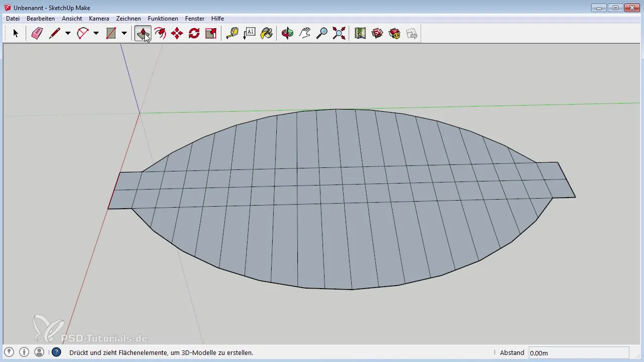Select the Arc tool
The image size is (644, 362).
pos(83,33)
